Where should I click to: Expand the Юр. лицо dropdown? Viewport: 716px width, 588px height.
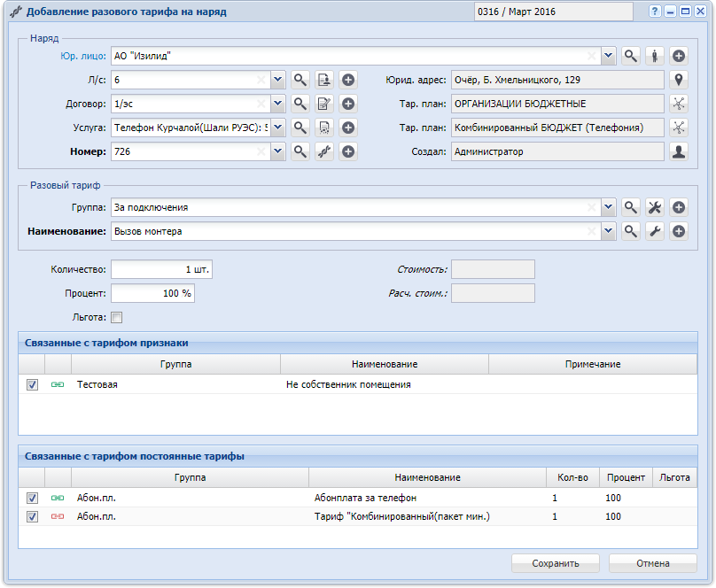(608, 56)
